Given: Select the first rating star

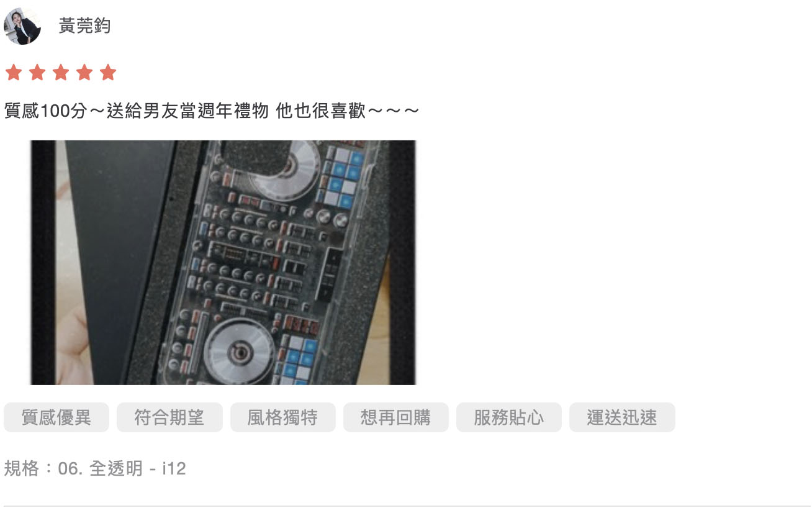Looking at the screenshot, I should click(x=14, y=73).
